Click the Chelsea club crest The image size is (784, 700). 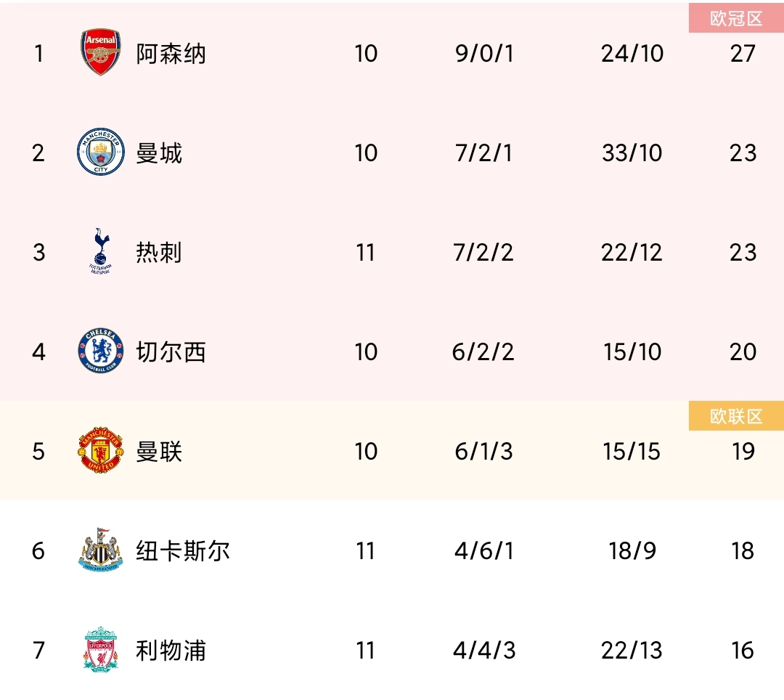click(100, 351)
